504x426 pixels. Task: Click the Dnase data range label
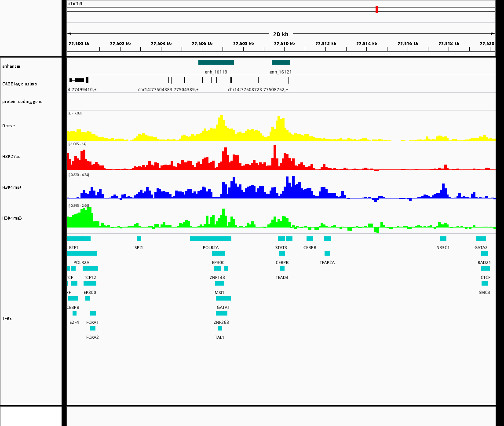pos(75,114)
